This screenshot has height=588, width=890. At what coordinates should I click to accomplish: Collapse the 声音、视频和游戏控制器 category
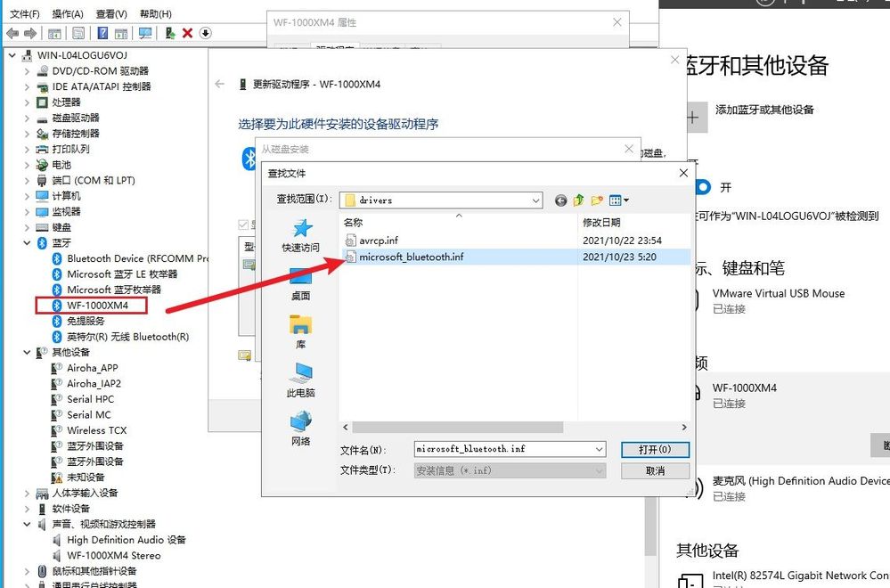coord(27,525)
